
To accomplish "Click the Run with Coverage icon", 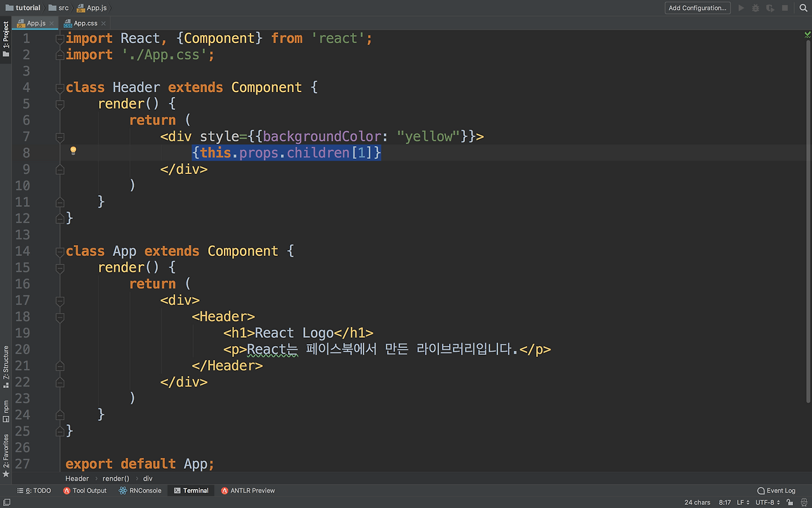I will click(x=770, y=8).
